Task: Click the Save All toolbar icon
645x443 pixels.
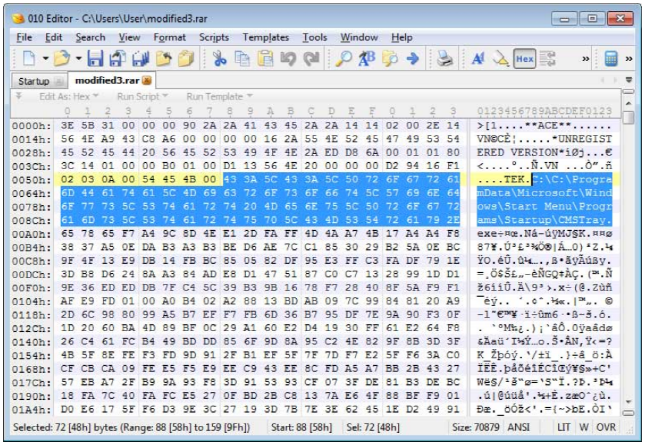Action: [x=140, y=58]
